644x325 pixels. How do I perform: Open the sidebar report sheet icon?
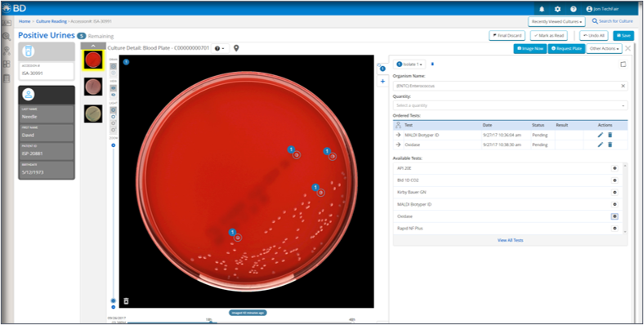click(7, 78)
